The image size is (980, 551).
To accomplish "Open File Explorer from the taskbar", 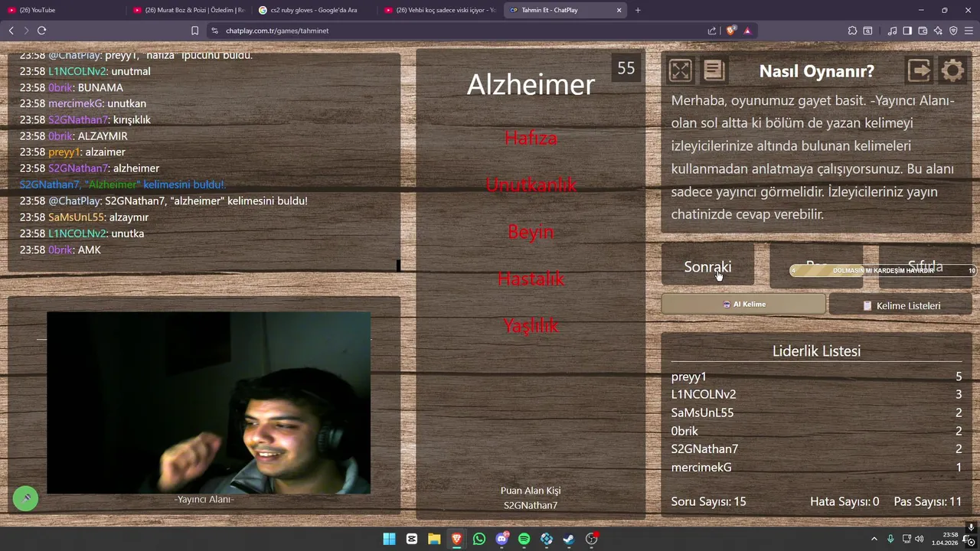I will pos(434,539).
